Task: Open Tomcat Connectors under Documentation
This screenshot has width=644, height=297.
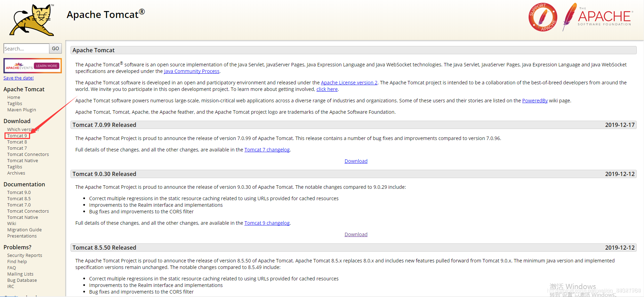Action: [x=28, y=211]
